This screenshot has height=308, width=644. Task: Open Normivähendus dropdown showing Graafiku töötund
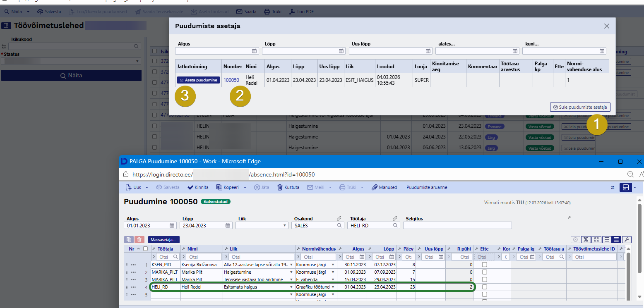tap(333, 287)
